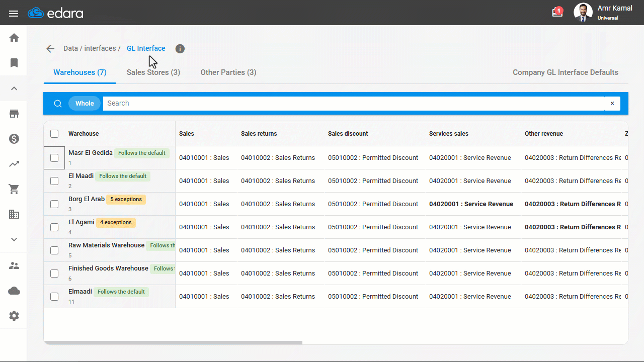This screenshot has width=644, height=362.
Task: Click the back arrow beside the breadcrumb
Action: [50, 49]
